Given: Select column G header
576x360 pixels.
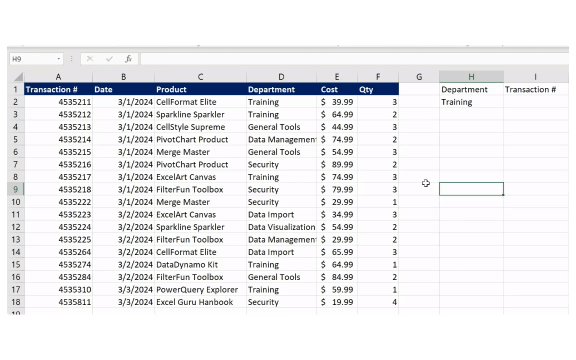Looking at the screenshot, I should pyautogui.click(x=419, y=77).
